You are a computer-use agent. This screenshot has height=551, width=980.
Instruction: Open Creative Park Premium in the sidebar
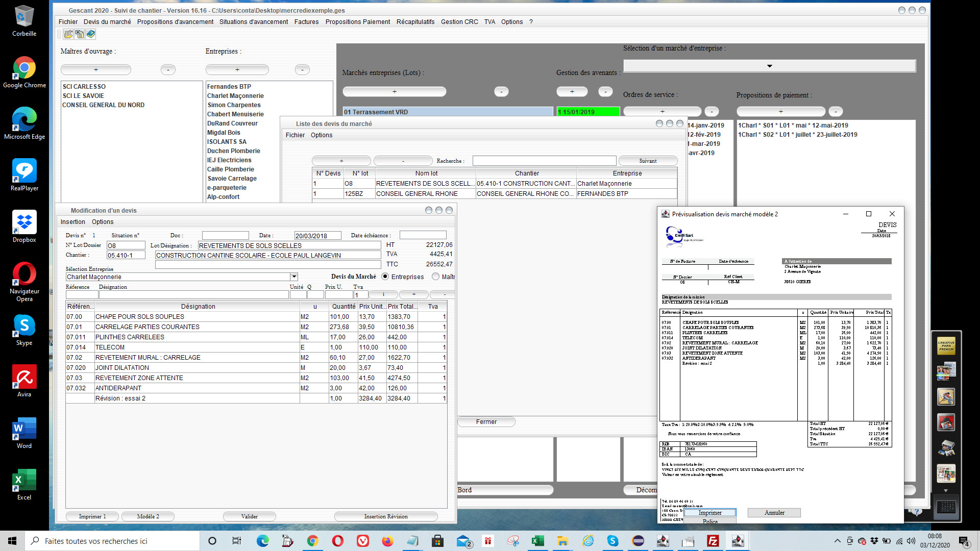[x=946, y=346]
